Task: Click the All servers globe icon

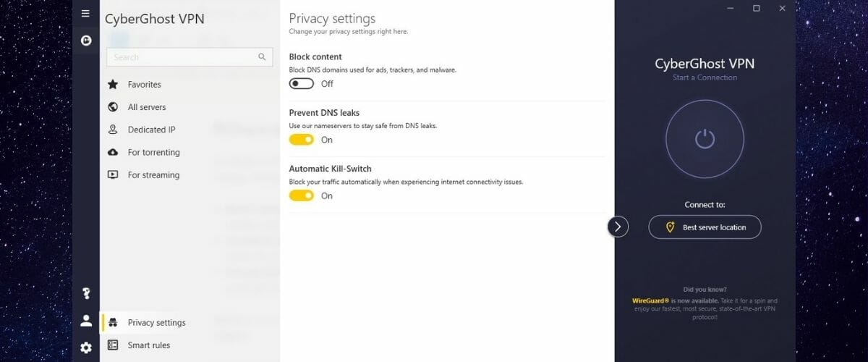Action: pyautogui.click(x=113, y=106)
